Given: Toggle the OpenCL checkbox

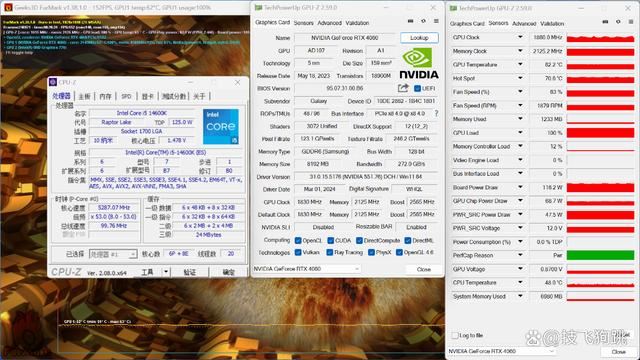Looking at the screenshot, I should click(x=298, y=240).
